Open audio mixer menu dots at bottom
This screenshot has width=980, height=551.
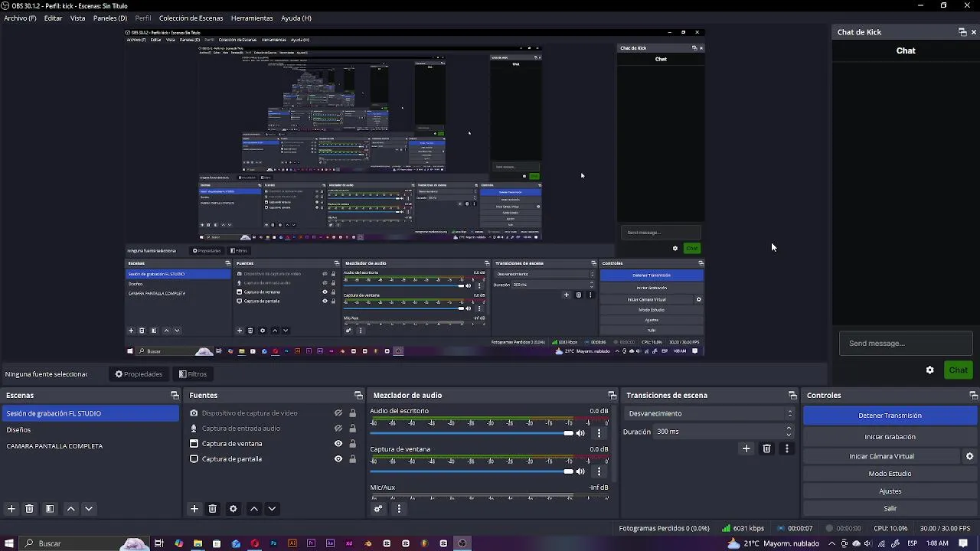click(399, 509)
